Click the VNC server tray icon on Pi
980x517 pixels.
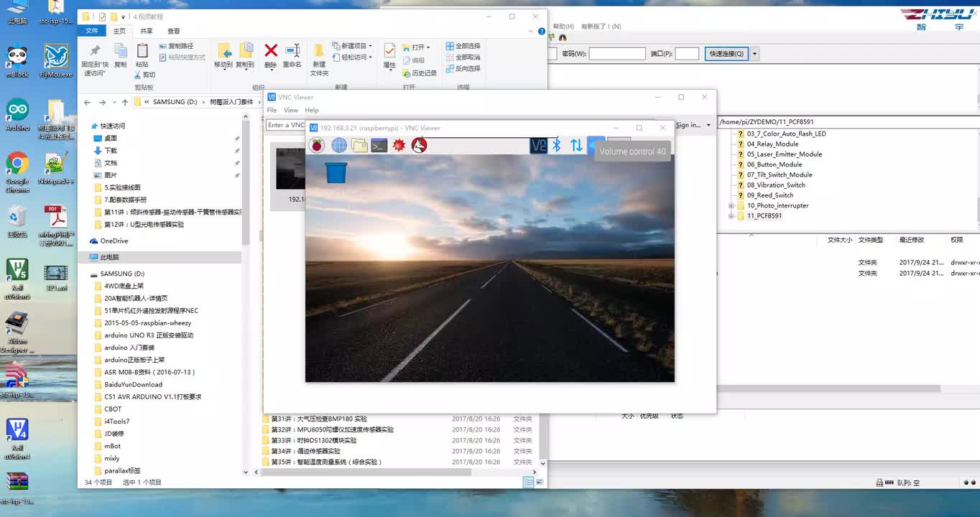(538, 145)
